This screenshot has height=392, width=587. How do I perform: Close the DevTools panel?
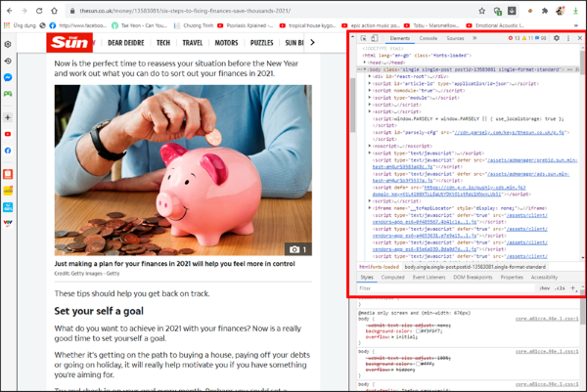point(579,38)
